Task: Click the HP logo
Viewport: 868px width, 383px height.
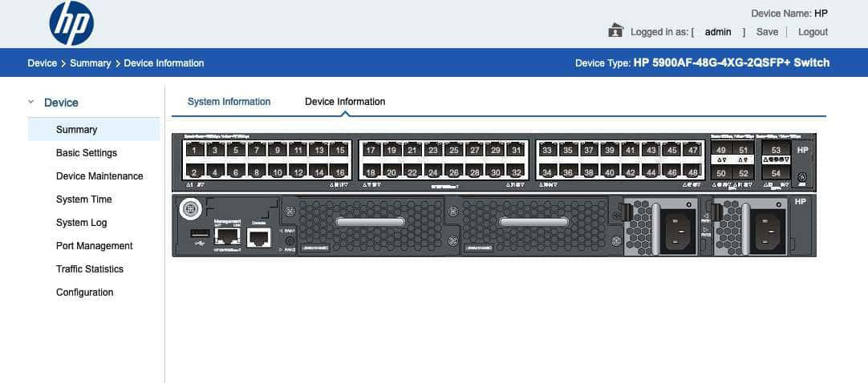Action: coord(71,23)
